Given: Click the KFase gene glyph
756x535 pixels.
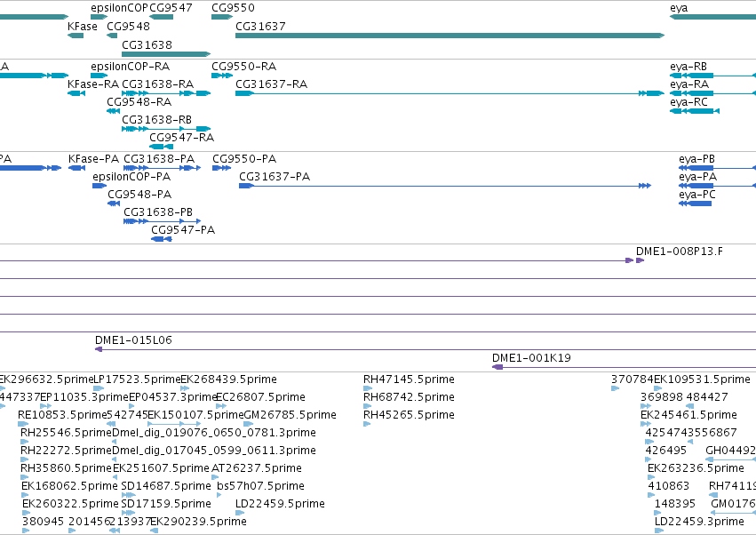Looking at the screenshot, I should coord(76,36).
